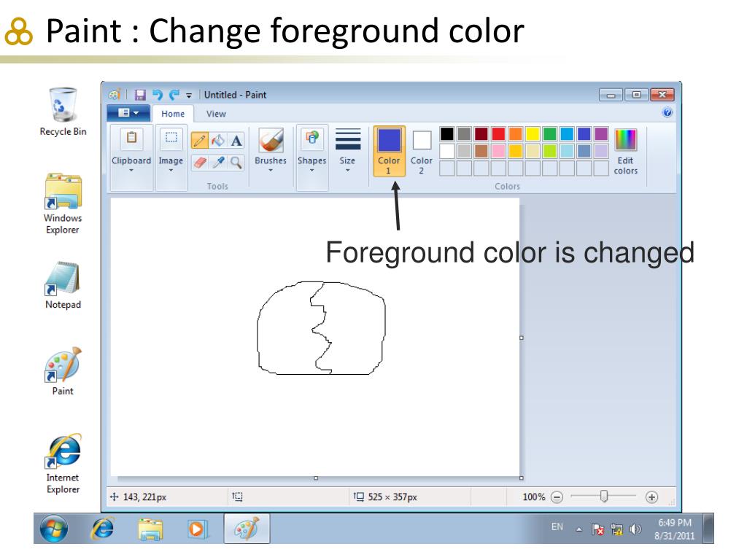
Task: Click the Undo arrow in the title bar
Action: (158, 95)
